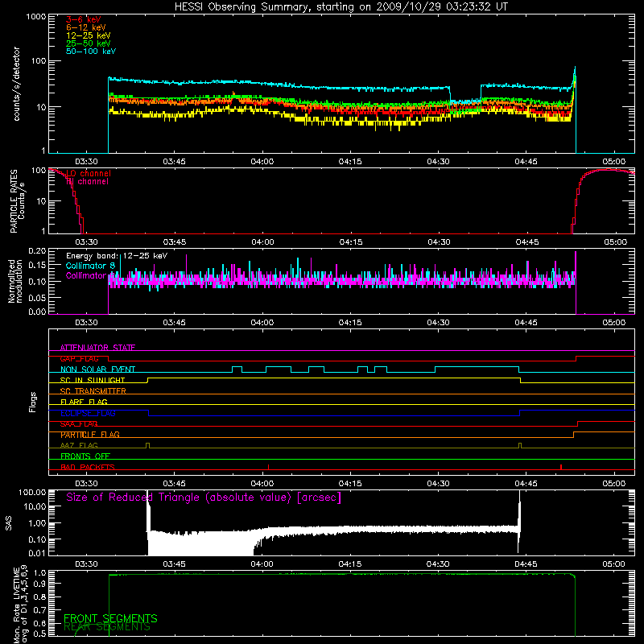Screen dimensions: 644x644
Task: Click the 'NON_SOLAR_EVENT' flag label
Action: [x=97, y=369]
